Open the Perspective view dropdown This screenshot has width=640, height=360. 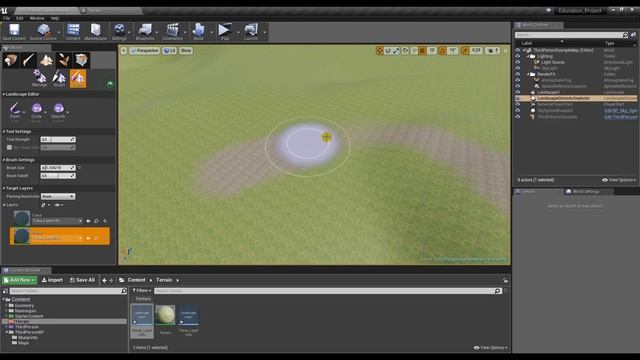(144, 51)
